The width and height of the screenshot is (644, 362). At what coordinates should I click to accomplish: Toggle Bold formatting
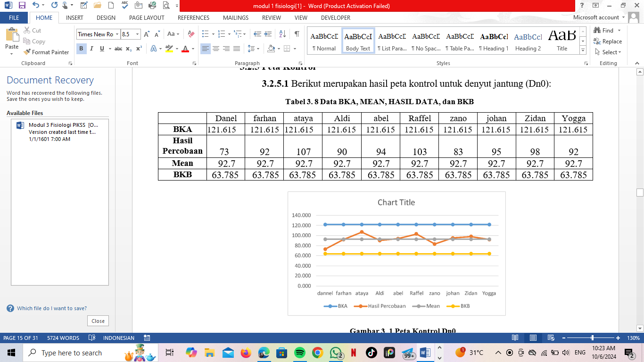click(x=81, y=49)
